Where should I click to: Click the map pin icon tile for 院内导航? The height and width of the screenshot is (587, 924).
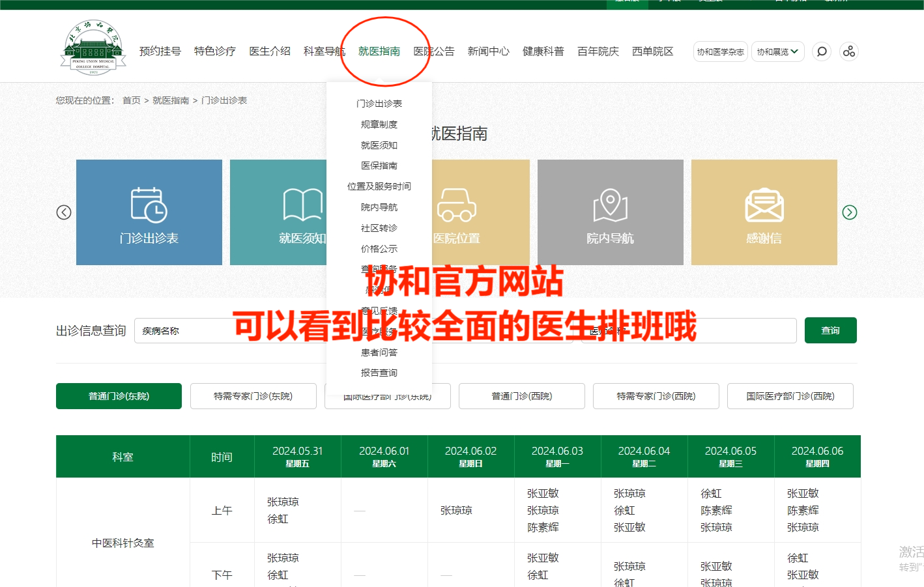(x=610, y=205)
